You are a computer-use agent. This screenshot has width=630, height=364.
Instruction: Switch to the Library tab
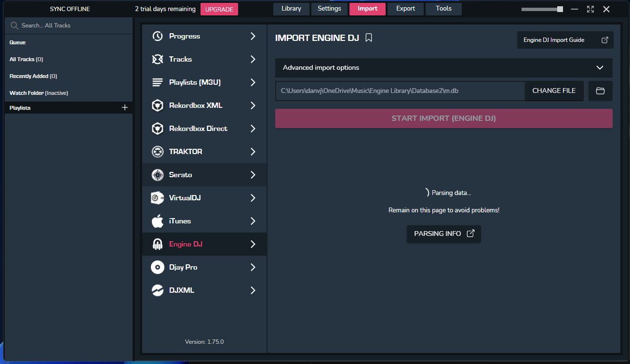click(291, 9)
